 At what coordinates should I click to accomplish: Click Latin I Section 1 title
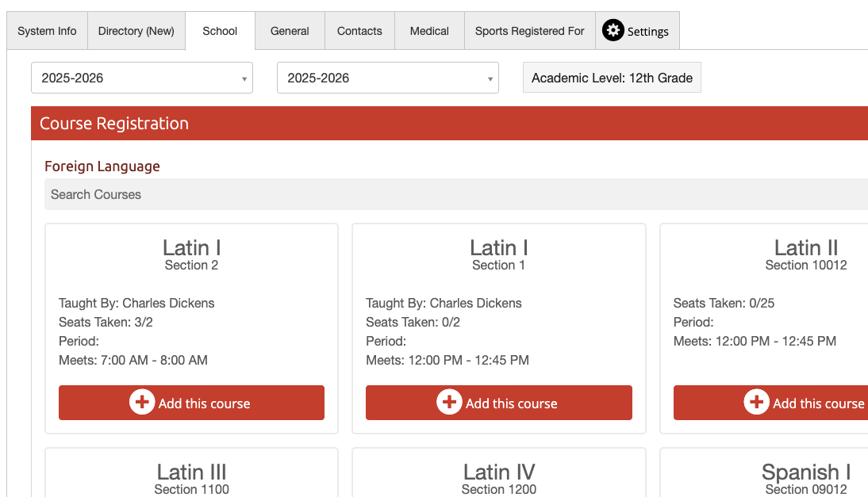pyautogui.click(x=499, y=247)
